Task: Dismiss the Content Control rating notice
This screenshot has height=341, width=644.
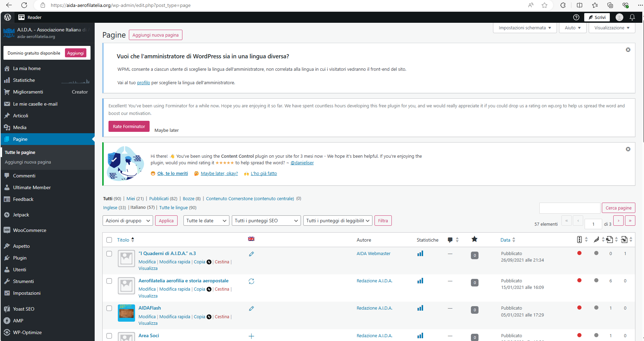Action: click(628, 149)
